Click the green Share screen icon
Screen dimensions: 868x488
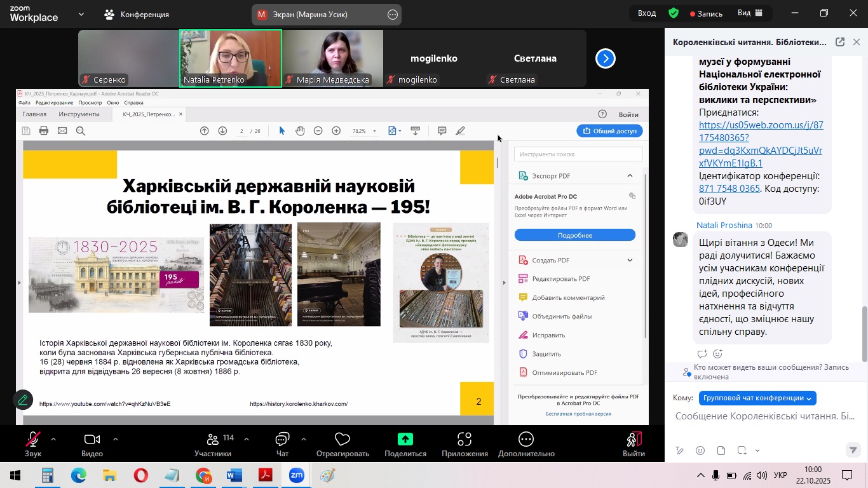click(405, 439)
